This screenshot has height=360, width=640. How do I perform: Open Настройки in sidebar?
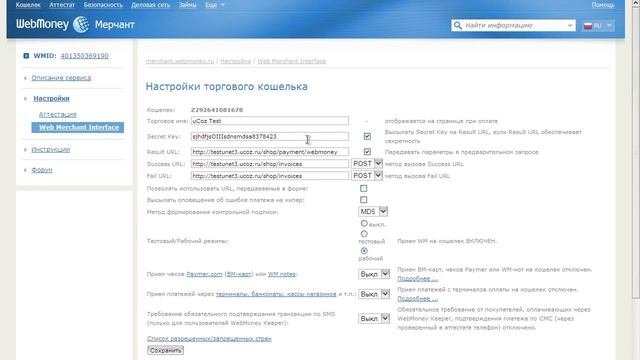coord(51,98)
